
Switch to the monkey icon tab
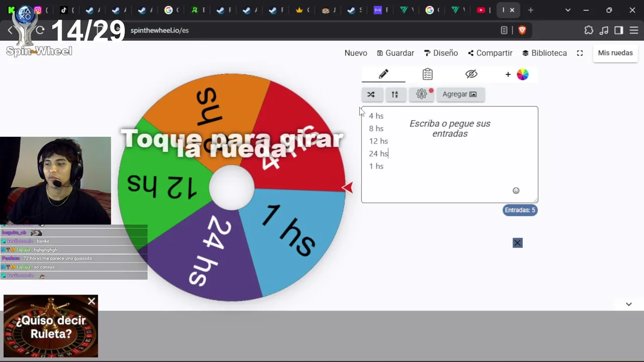[326, 10]
